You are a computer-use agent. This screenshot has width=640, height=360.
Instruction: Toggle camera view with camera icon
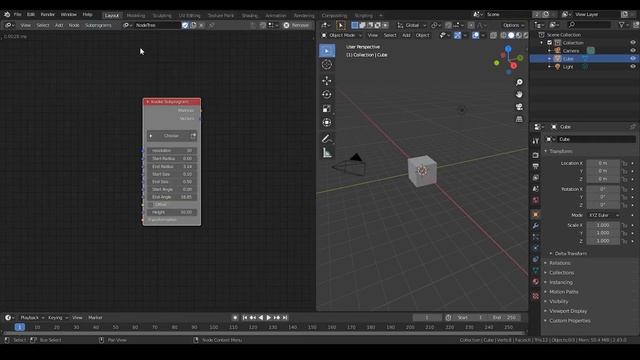[x=519, y=107]
